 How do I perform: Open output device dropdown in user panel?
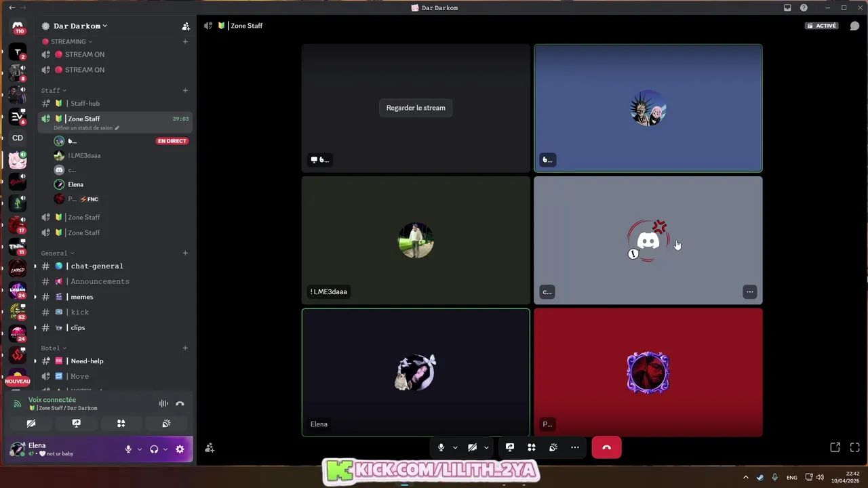point(165,449)
